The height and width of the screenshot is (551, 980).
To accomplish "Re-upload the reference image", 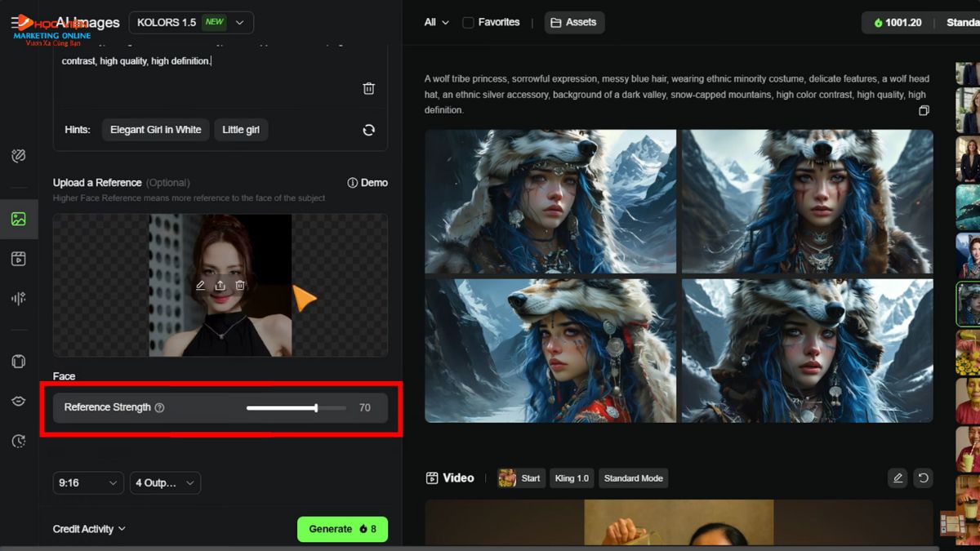I will point(220,285).
